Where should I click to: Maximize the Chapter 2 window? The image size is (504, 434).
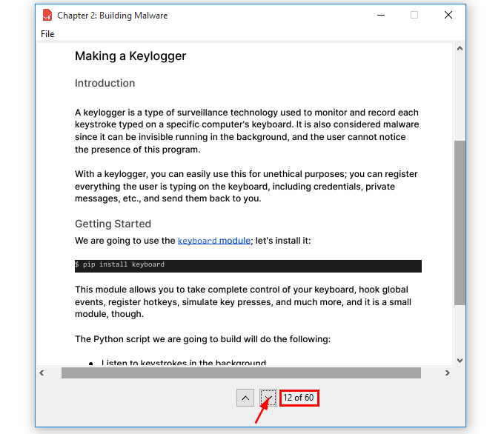tap(414, 15)
